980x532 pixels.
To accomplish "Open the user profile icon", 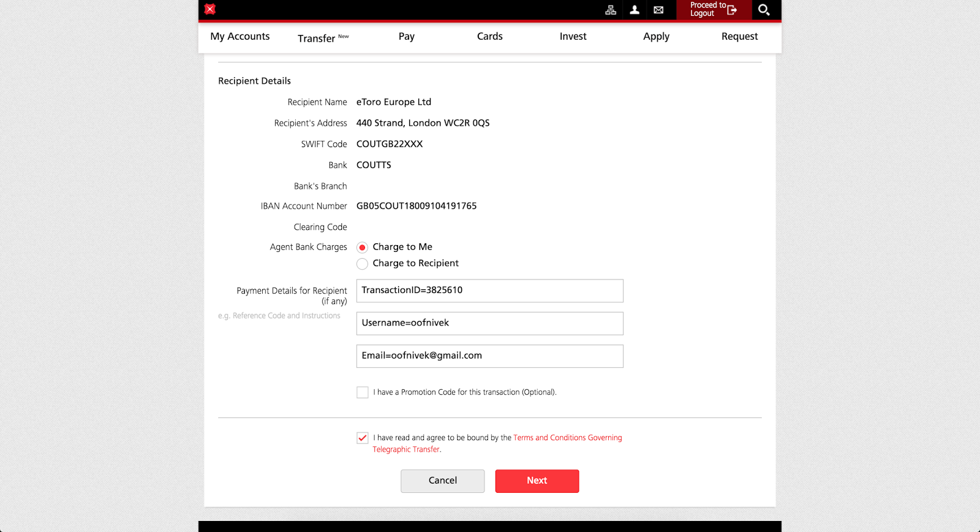I will 635,10.
